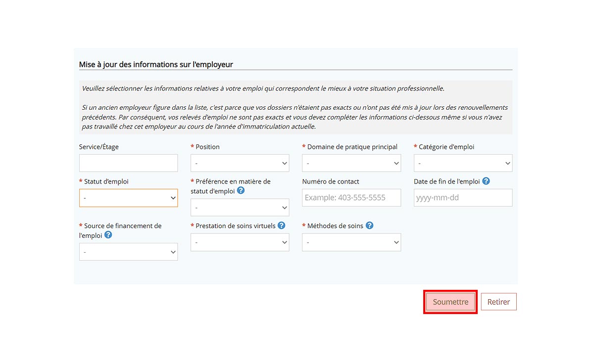This screenshot has width=594, height=364.
Task: Select the Statut d'emploi dropdown
Action: [128, 198]
